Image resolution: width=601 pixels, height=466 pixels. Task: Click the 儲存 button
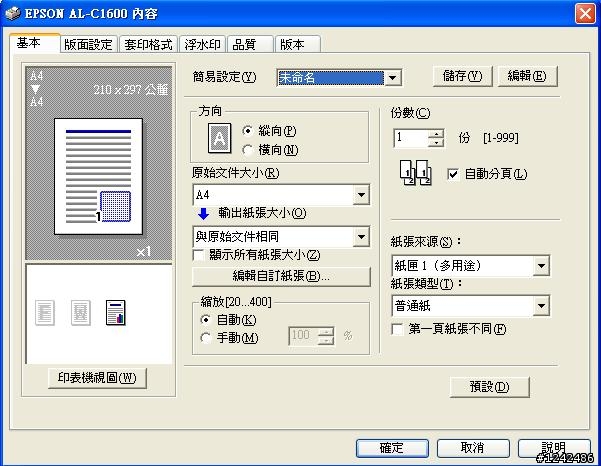tap(463, 76)
